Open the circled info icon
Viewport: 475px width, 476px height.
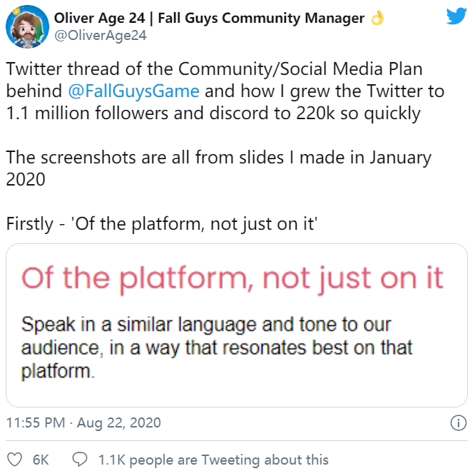pos(458,423)
